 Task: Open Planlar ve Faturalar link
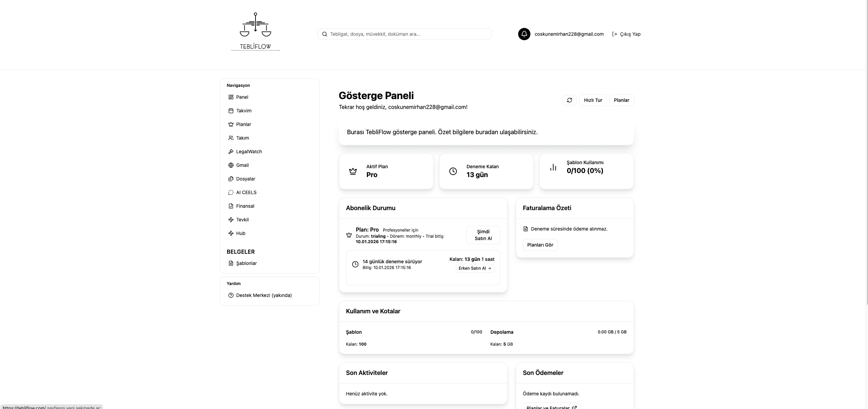tap(551, 407)
